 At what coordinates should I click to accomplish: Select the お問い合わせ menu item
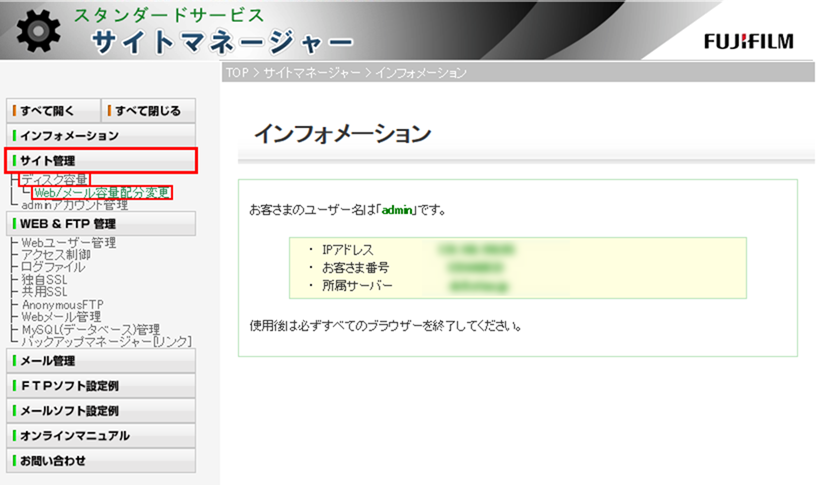(100, 461)
